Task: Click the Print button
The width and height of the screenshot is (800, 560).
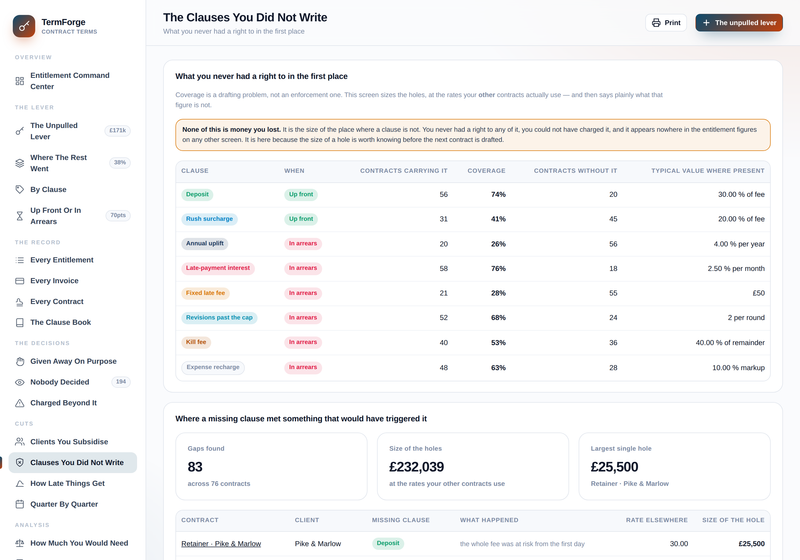Action: 666,23
